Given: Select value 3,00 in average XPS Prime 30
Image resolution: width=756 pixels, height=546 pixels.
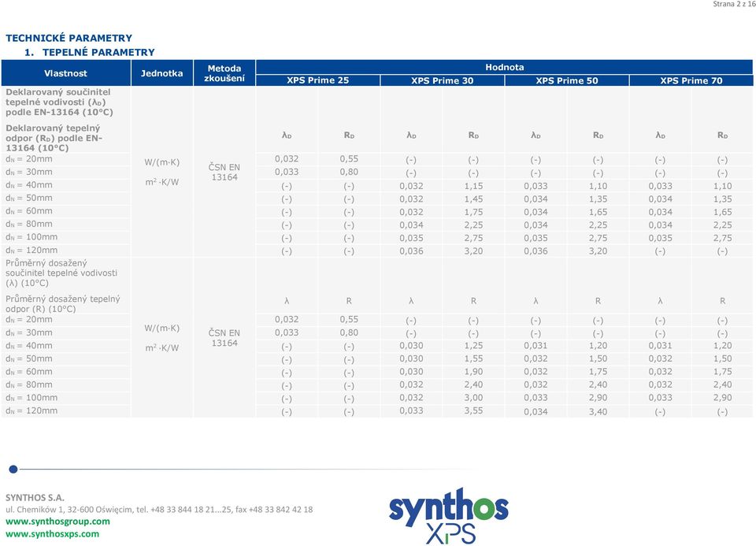Looking at the screenshot, I should click(x=473, y=398).
